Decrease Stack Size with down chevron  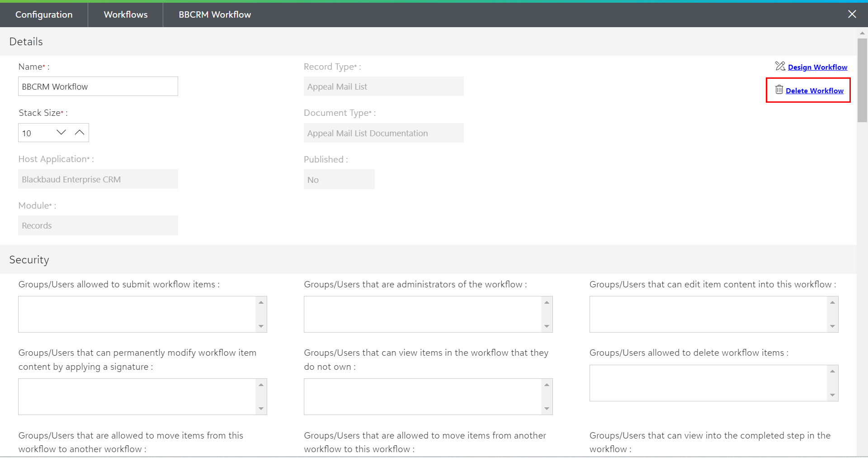pos(61,132)
